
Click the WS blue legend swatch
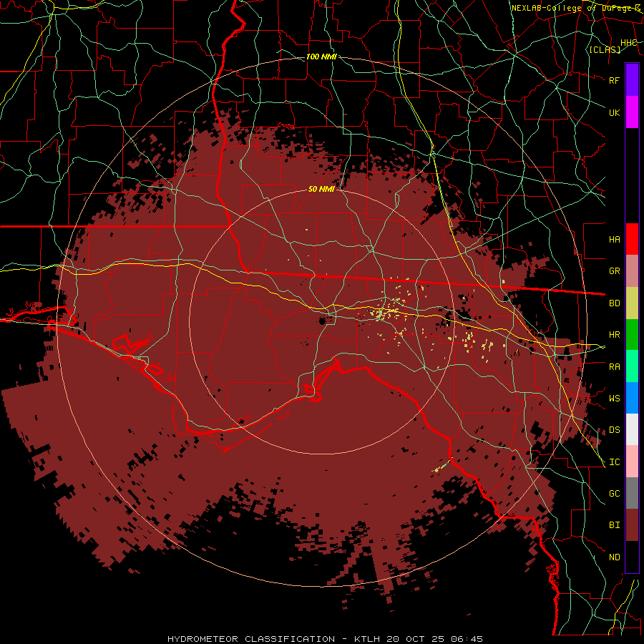[632, 398]
